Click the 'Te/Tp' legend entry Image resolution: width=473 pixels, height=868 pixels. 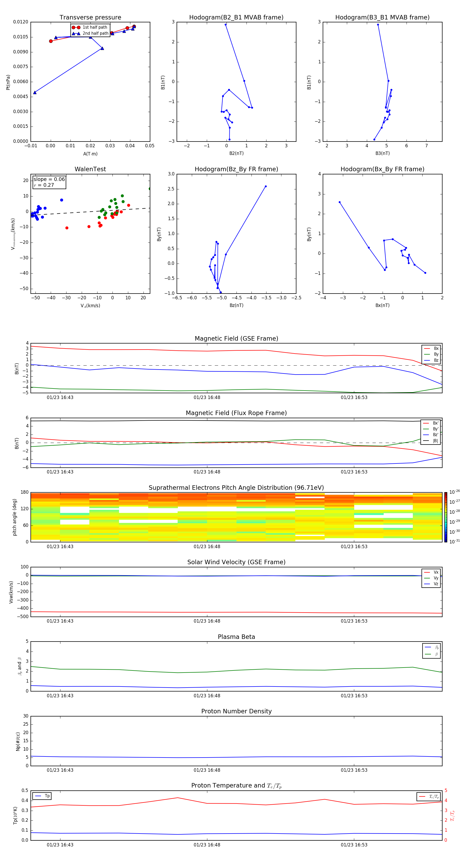[x=429, y=796]
